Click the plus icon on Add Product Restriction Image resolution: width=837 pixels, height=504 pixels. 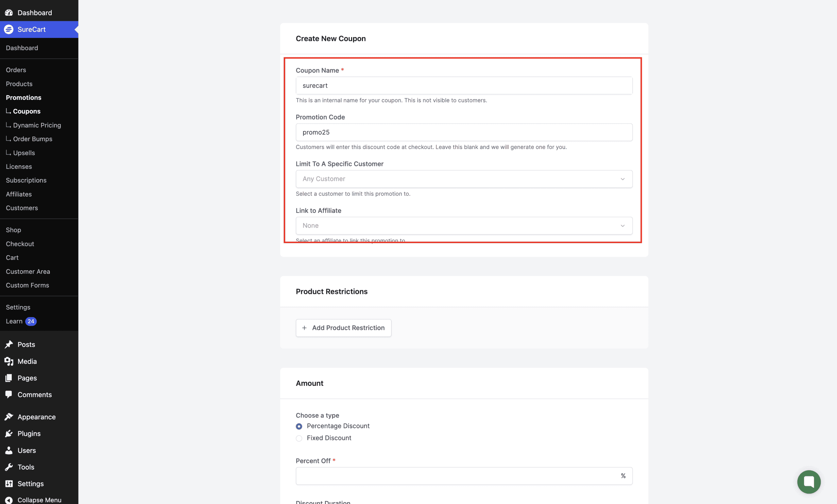pos(304,328)
